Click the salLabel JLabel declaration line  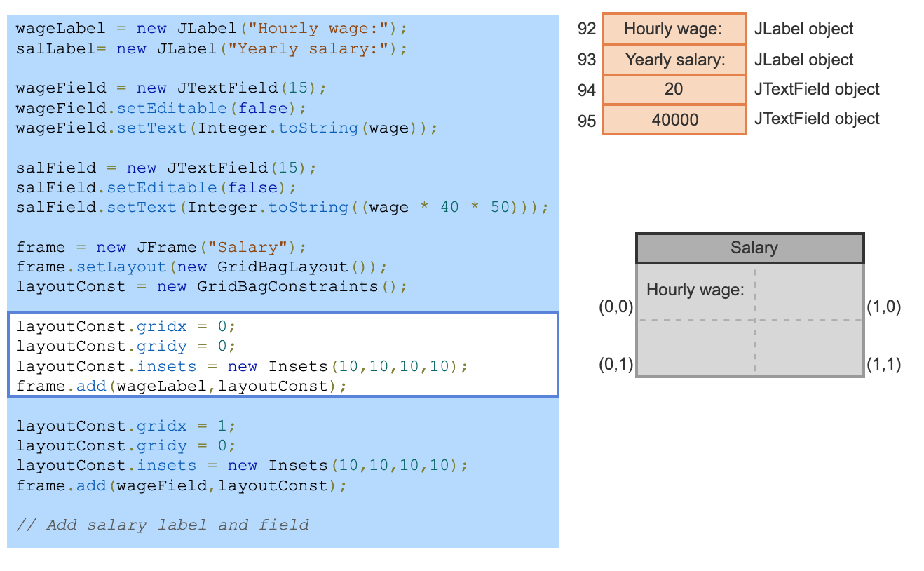211,48
